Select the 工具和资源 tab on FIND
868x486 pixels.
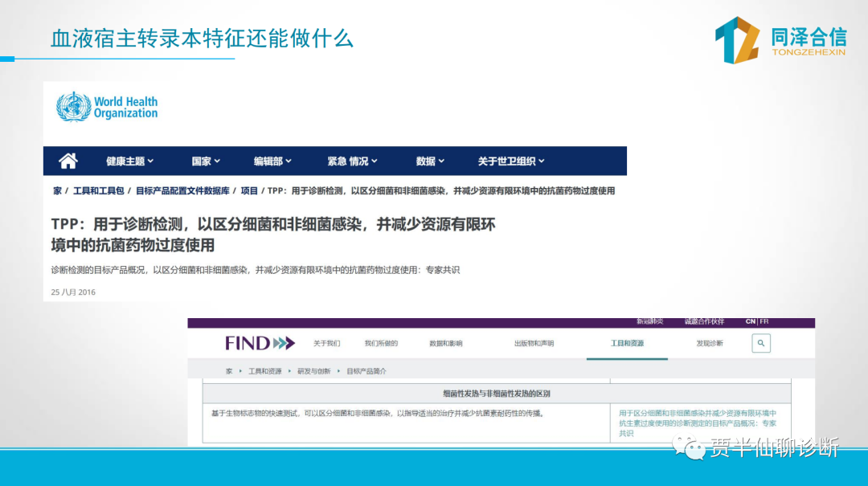coord(627,343)
